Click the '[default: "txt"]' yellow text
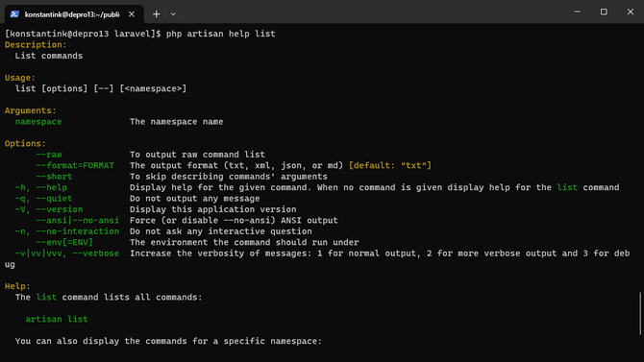The width and height of the screenshot is (644, 362). click(x=390, y=165)
